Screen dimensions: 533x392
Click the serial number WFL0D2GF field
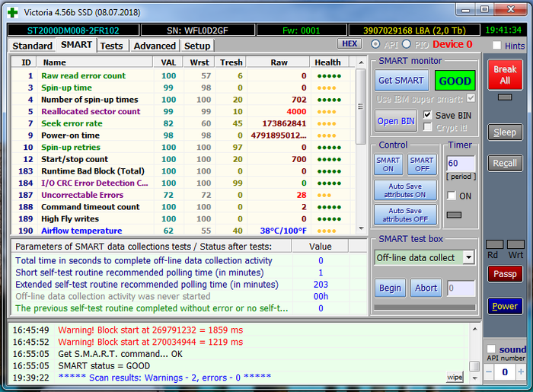[197, 30]
